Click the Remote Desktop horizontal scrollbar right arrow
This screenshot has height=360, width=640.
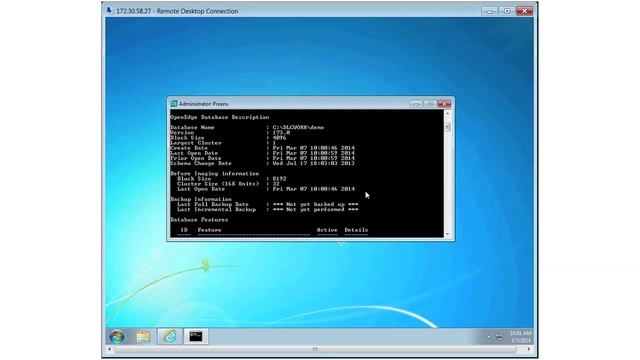[529, 349]
